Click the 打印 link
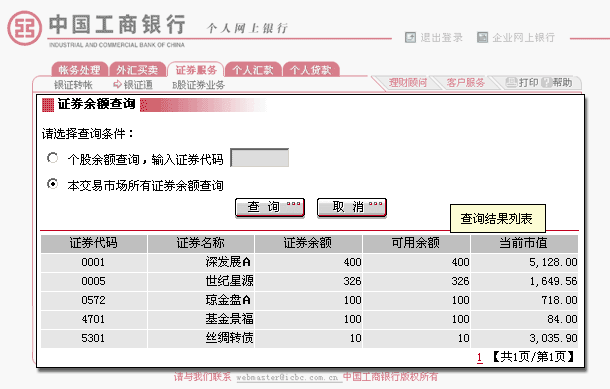 [x=528, y=82]
